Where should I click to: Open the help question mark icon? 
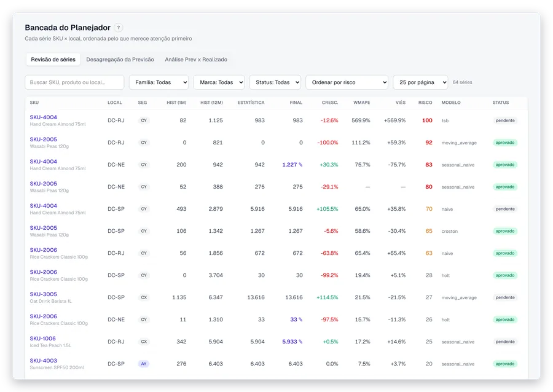pyautogui.click(x=119, y=28)
